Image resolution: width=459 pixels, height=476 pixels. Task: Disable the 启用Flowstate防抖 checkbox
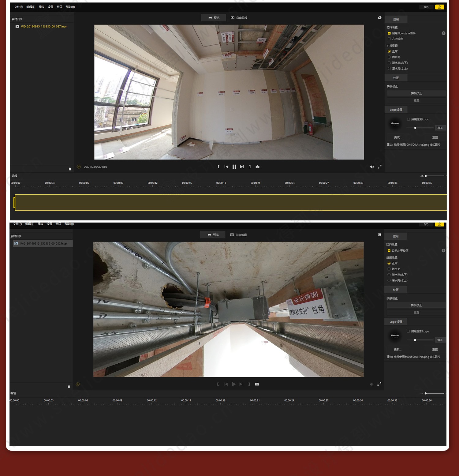click(x=389, y=33)
